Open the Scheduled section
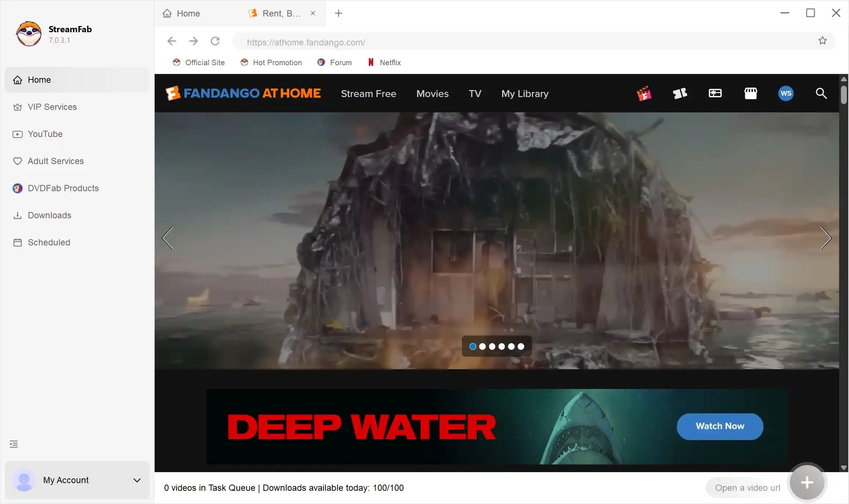The height and width of the screenshot is (504, 849). (x=77, y=242)
